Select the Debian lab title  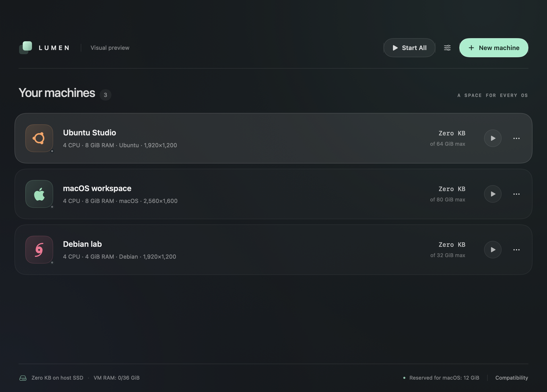[82, 244]
